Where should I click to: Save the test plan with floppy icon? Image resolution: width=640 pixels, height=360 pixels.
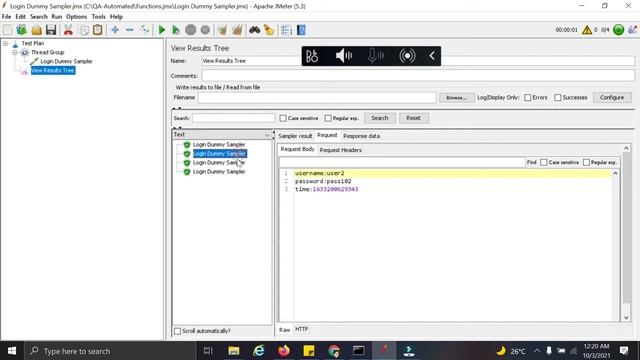coord(51,30)
